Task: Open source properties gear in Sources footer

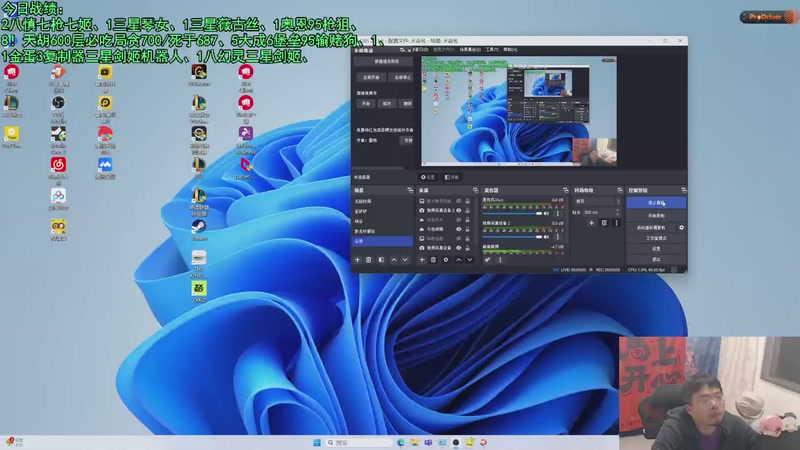Action: (446, 260)
